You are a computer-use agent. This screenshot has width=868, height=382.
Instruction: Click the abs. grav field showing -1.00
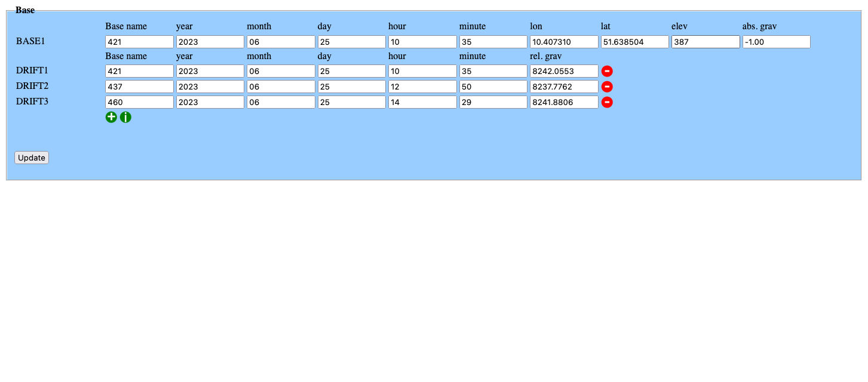point(776,42)
